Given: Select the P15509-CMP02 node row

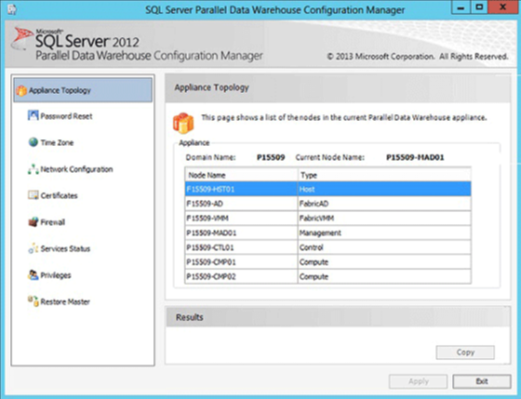Looking at the screenshot, I should point(328,276).
